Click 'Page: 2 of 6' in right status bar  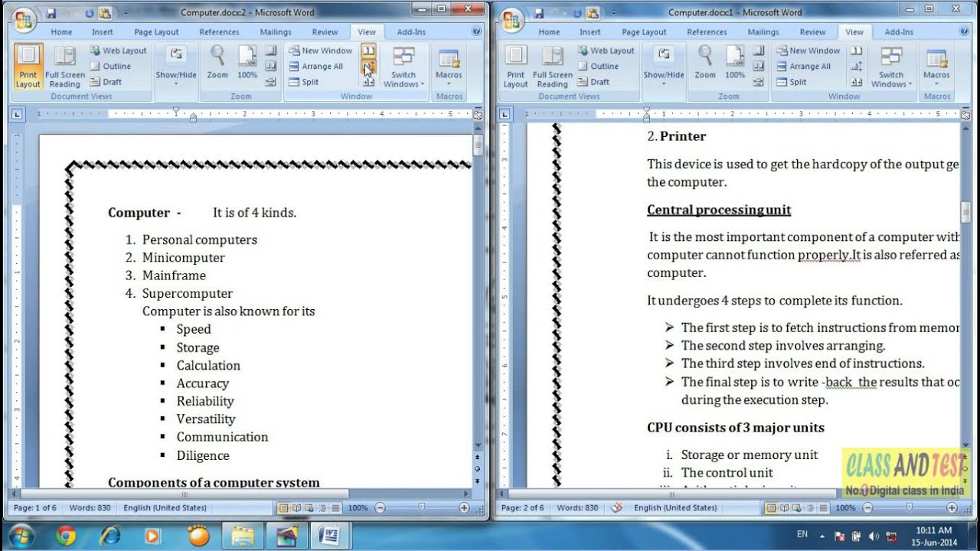[x=523, y=507]
